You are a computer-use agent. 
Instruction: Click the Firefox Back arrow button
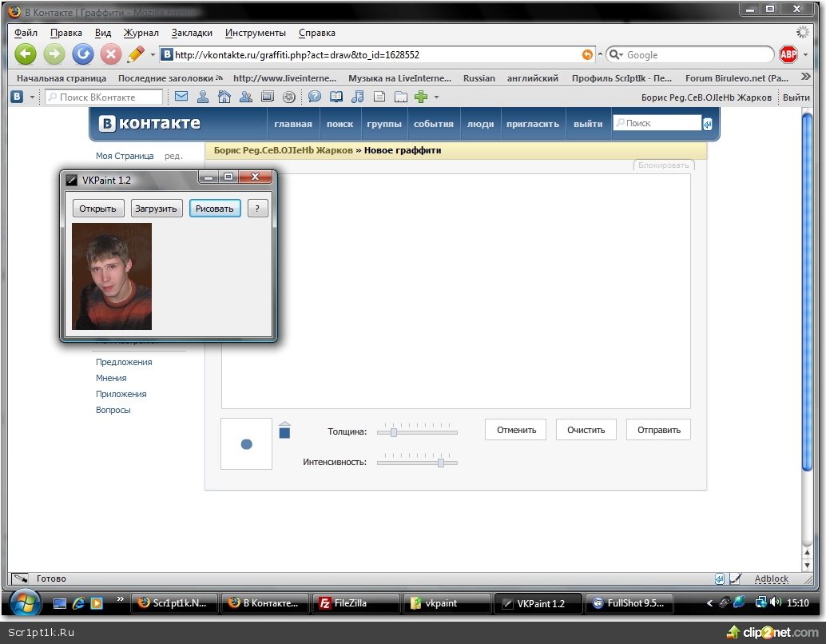(26, 54)
